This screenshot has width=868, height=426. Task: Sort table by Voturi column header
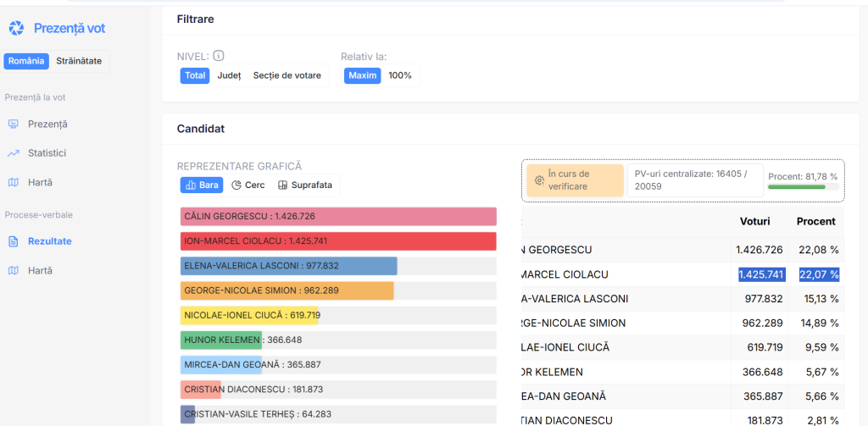[x=754, y=221]
